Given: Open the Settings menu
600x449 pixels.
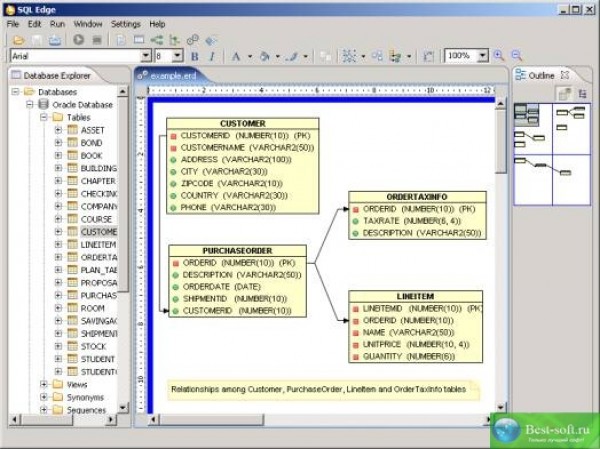Looking at the screenshot, I should pos(125,23).
